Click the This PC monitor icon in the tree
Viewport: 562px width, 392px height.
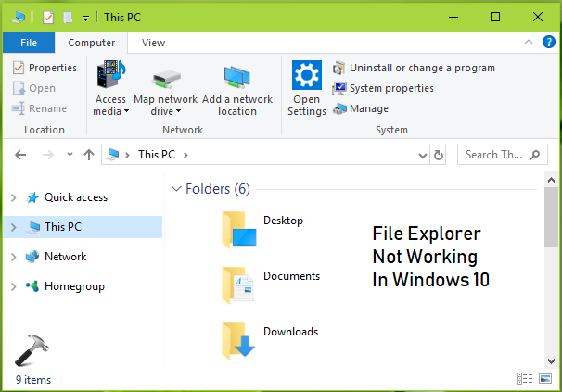[33, 227]
